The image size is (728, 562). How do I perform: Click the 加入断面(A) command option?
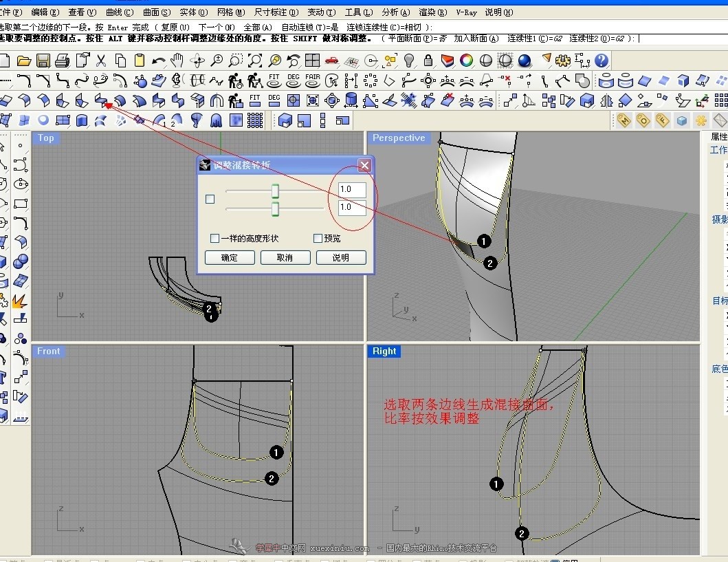click(476, 39)
